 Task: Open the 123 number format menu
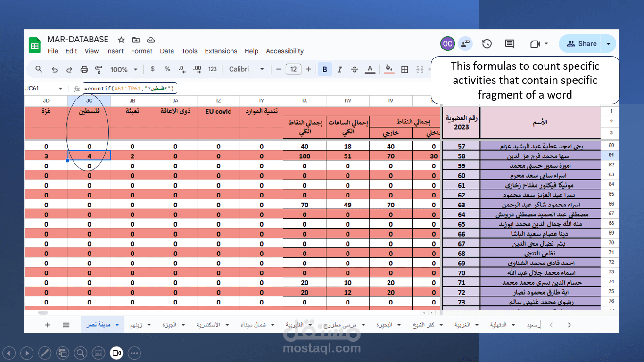click(x=213, y=69)
